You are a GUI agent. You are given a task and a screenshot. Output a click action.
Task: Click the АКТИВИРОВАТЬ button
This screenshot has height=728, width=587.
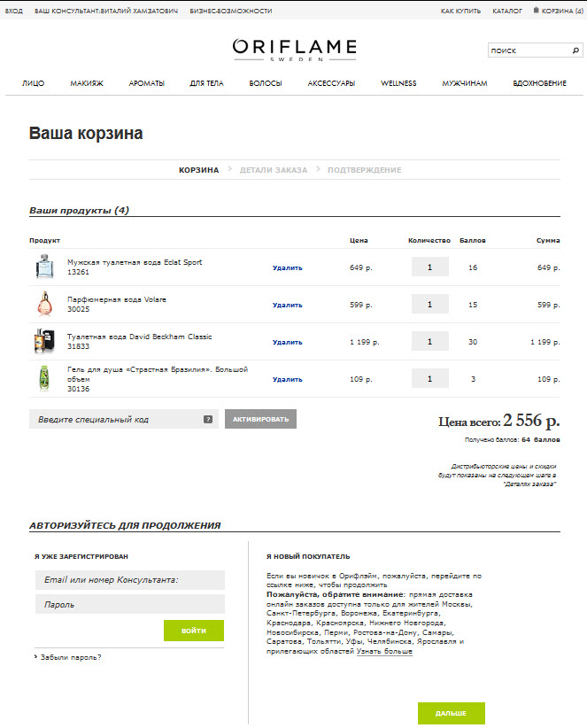(260, 419)
